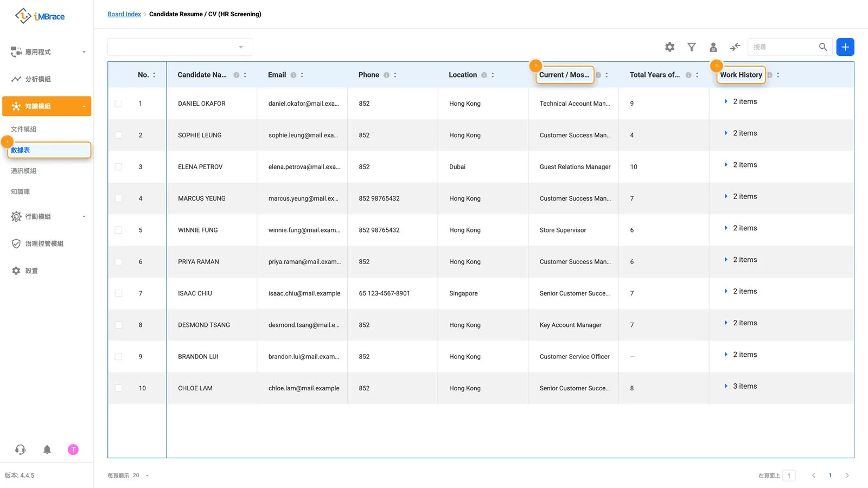
Task: Open the headset support icon
Action: tap(20, 450)
